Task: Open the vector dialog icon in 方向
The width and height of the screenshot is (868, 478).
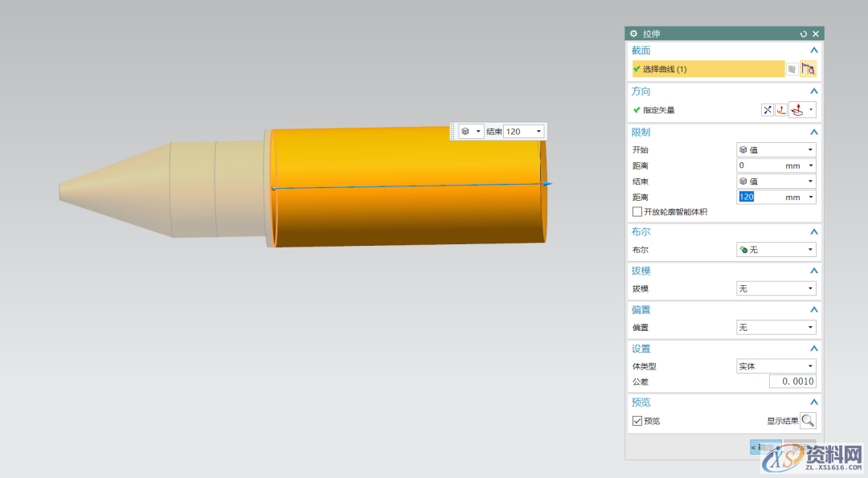Action: [780, 110]
